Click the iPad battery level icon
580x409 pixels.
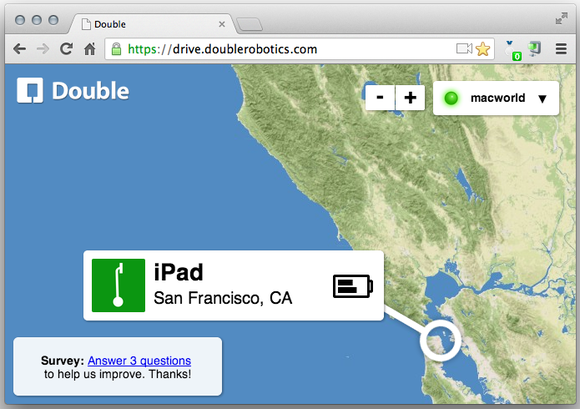(353, 286)
